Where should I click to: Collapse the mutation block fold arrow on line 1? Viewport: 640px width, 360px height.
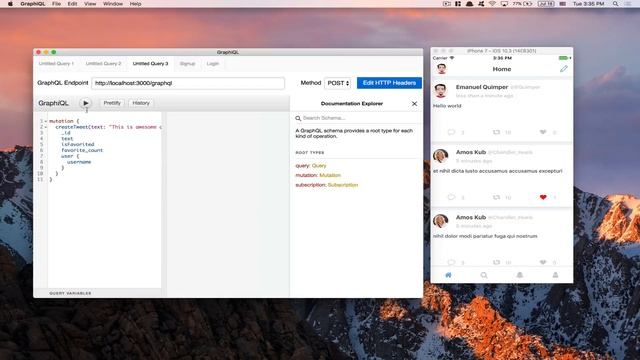tap(46, 121)
